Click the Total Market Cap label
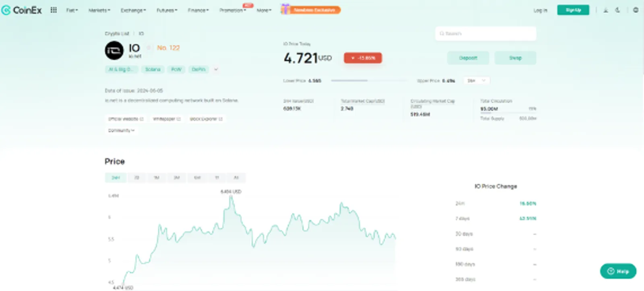The image size is (644, 291). [363, 101]
